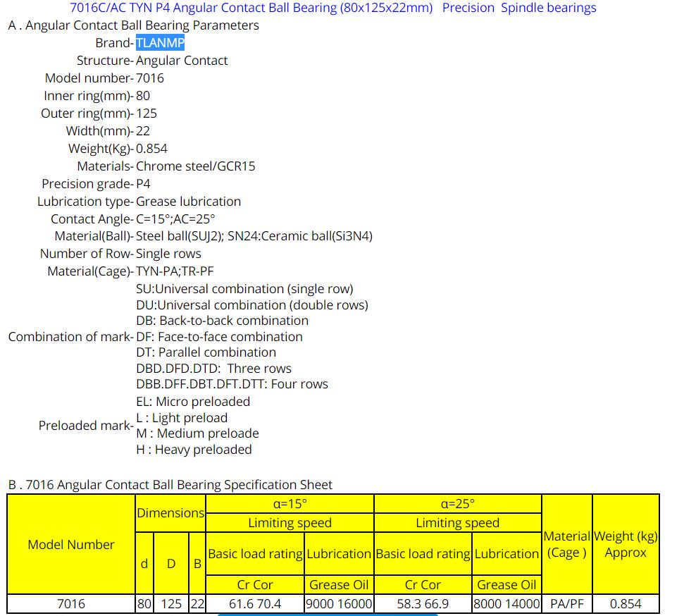The width and height of the screenshot is (684, 616).
Task: Click the Chrome steel/GCR15 materials value
Action: pyautogui.click(x=195, y=166)
